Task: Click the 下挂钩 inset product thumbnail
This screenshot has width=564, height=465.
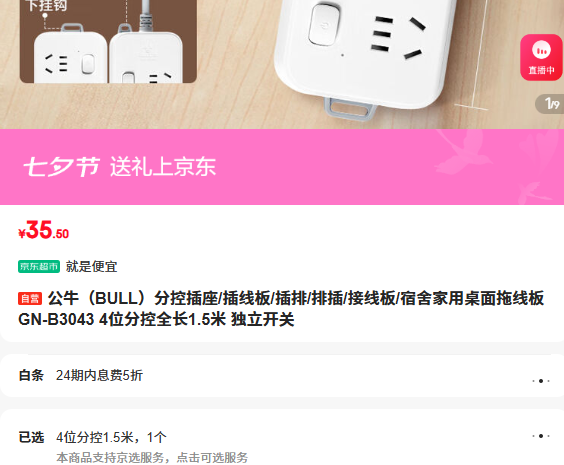Action: coord(108,41)
